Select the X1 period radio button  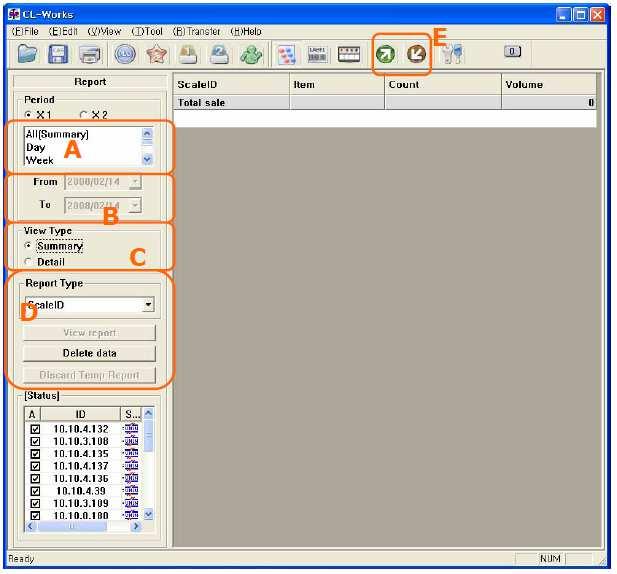coord(28,115)
